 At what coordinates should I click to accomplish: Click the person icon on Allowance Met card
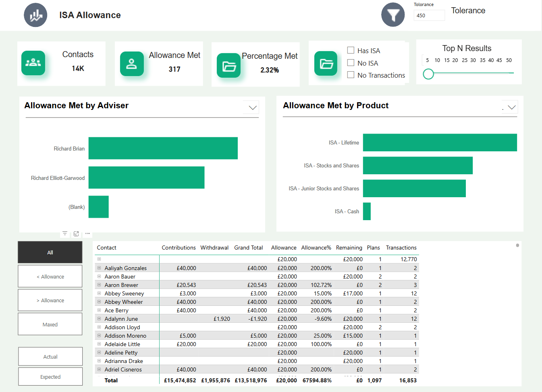[132, 64]
